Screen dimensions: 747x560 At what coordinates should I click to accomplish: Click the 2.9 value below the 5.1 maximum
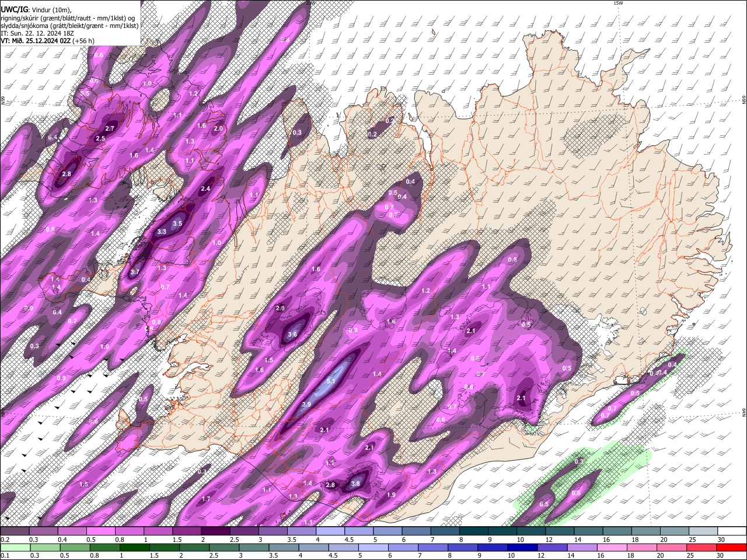pyautogui.click(x=306, y=404)
